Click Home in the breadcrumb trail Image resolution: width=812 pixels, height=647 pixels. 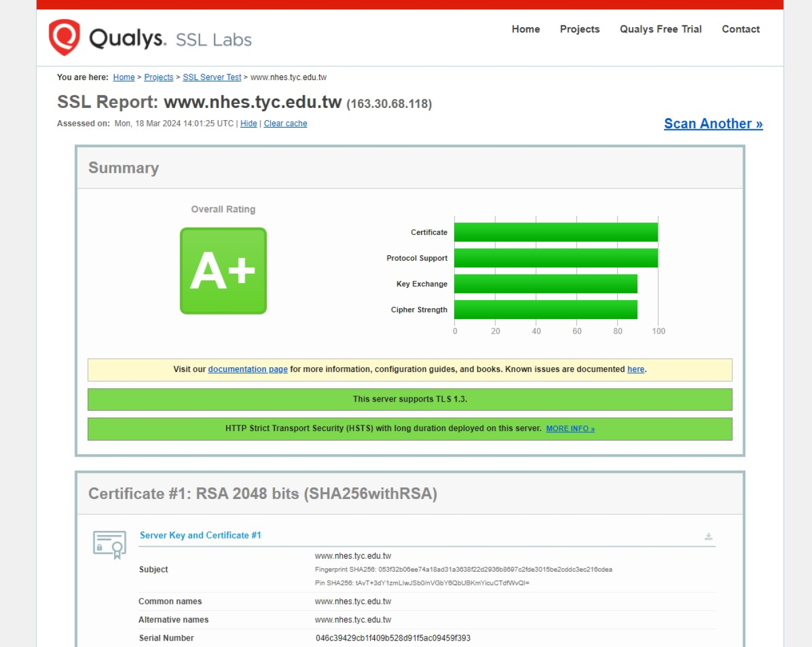click(x=124, y=77)
